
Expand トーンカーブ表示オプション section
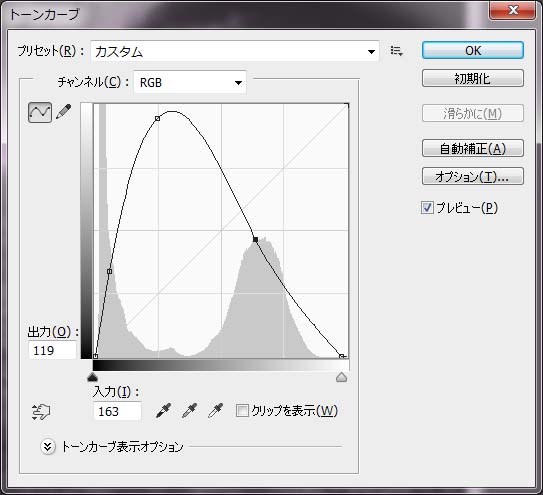pyautogui.click(x=47, y=447)
